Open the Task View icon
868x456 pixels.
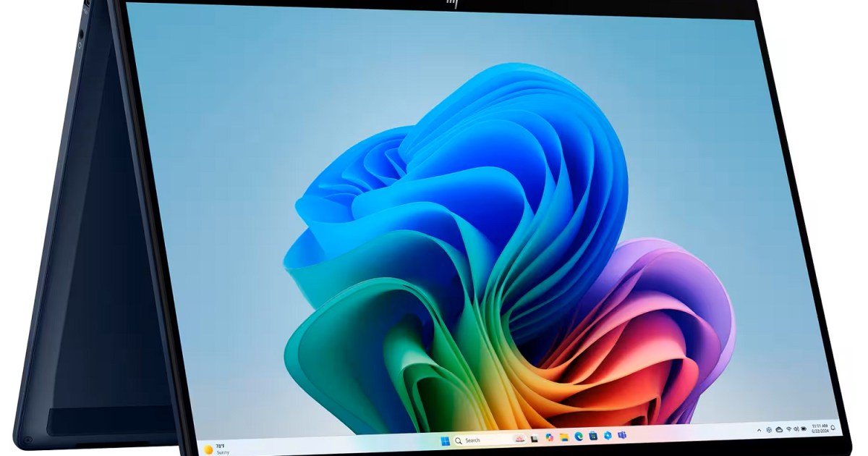pos(534,439)
